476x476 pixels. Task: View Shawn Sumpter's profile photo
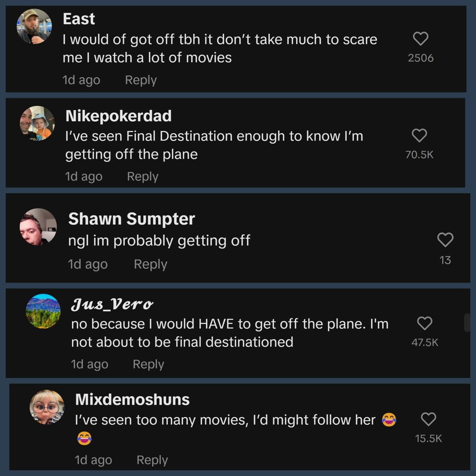tap(38, 226)
